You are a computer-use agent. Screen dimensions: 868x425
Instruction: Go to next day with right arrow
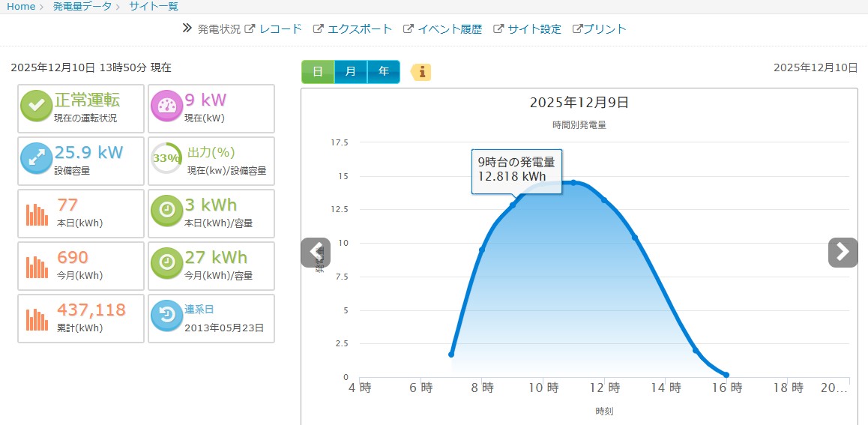[843, 253]
